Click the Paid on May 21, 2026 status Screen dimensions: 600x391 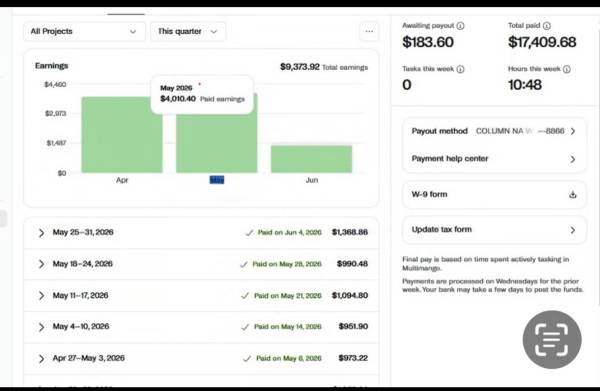point(288,296)
